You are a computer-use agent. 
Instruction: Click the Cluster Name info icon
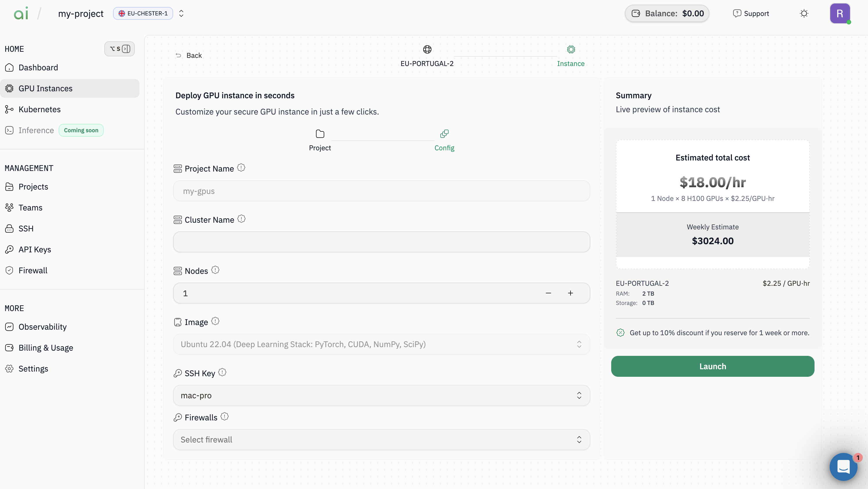tap(241, 219)
